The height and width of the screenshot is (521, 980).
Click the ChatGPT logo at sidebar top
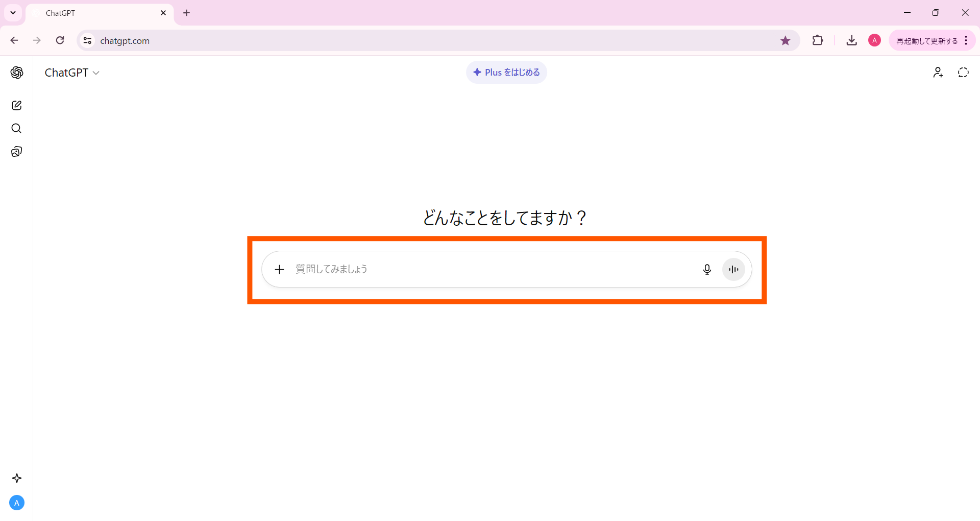pyautogui.click(x=17, y=72)
